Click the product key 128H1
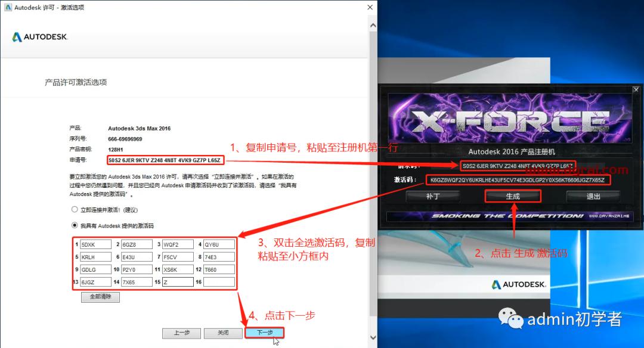This screenshot has height=348, width=644. point(116,150)
